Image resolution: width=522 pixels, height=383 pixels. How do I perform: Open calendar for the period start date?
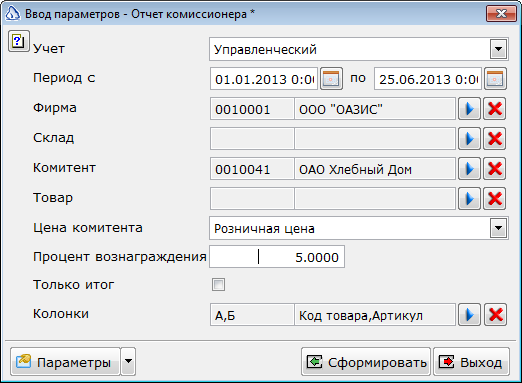(x=331, y=79)
